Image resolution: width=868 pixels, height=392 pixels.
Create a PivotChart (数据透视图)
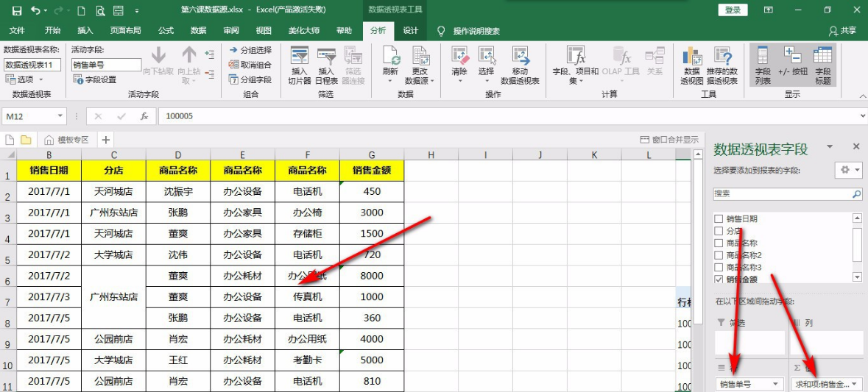pyautogui.click(x=691, y=65)
